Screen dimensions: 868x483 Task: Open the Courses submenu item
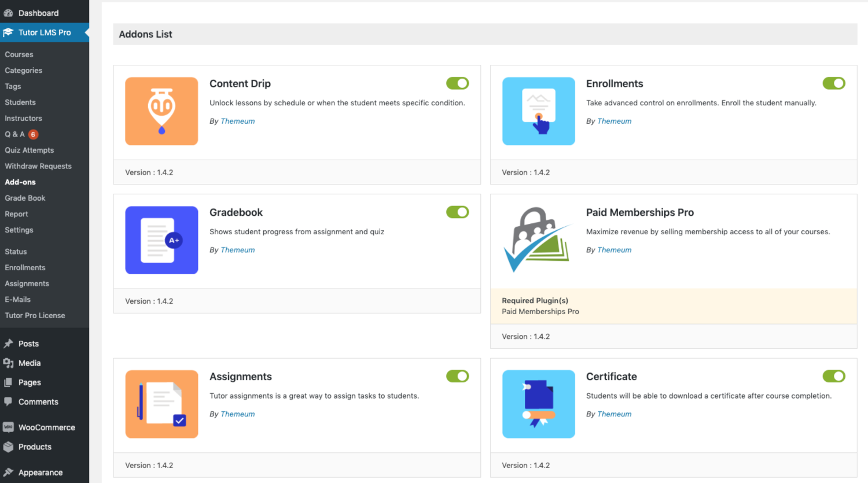point(19,54)
